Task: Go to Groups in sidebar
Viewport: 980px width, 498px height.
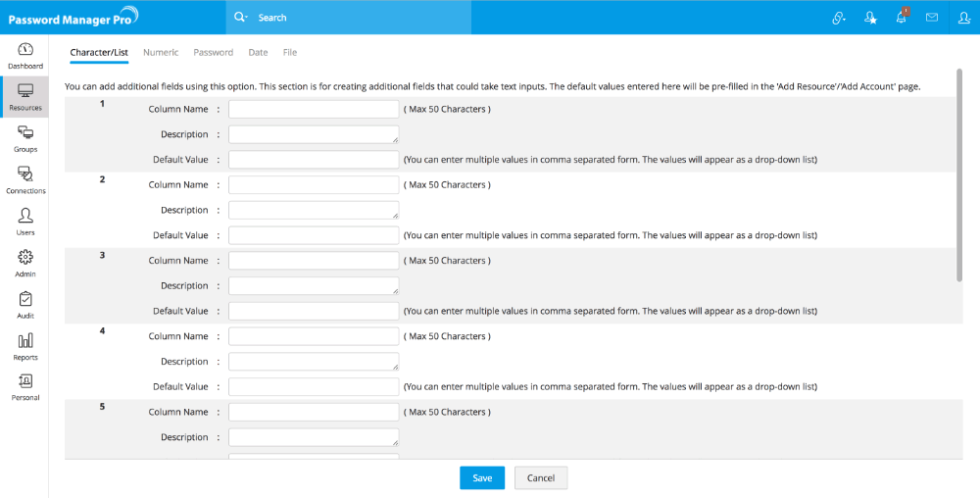Action: (25, 138)
